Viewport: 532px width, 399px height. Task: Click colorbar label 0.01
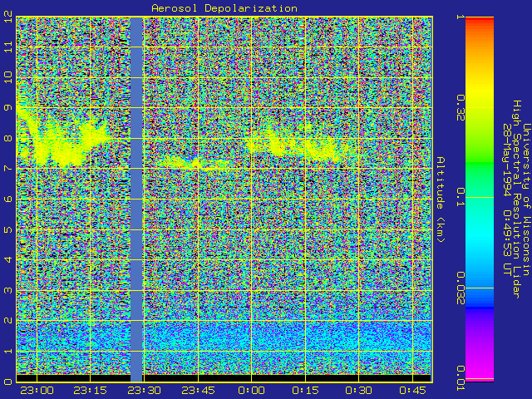pos(461,378)
